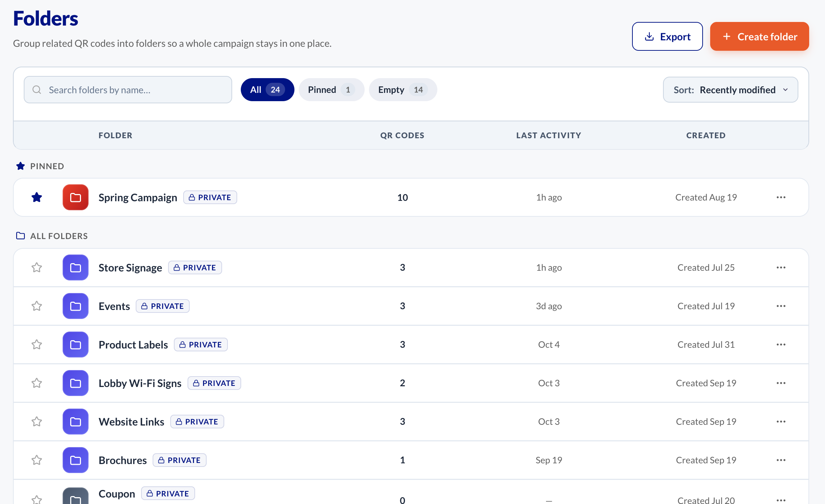Pin the Website Links folder star
The width and height of the screenshot is (825, 504).
[37, 422]
